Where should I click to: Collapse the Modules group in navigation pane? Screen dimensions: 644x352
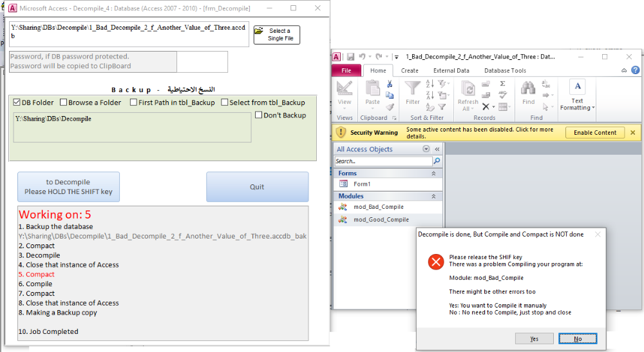(433, 197)
